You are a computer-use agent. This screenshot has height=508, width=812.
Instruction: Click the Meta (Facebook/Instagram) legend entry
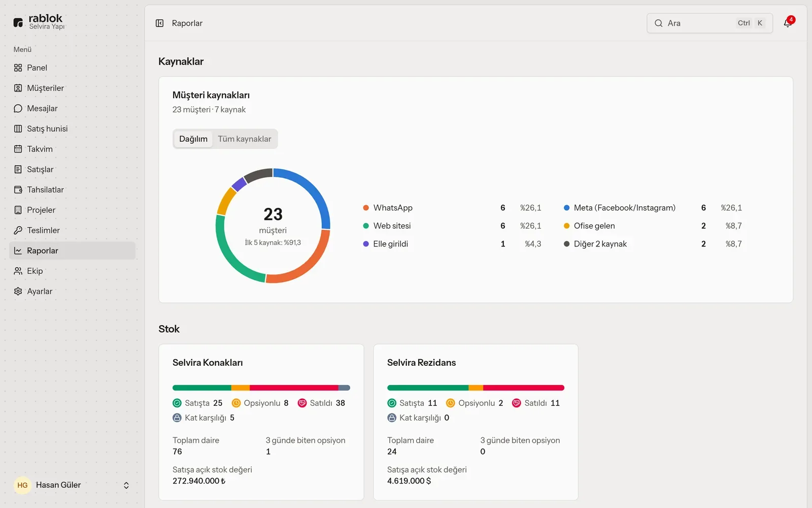(653, 208)
